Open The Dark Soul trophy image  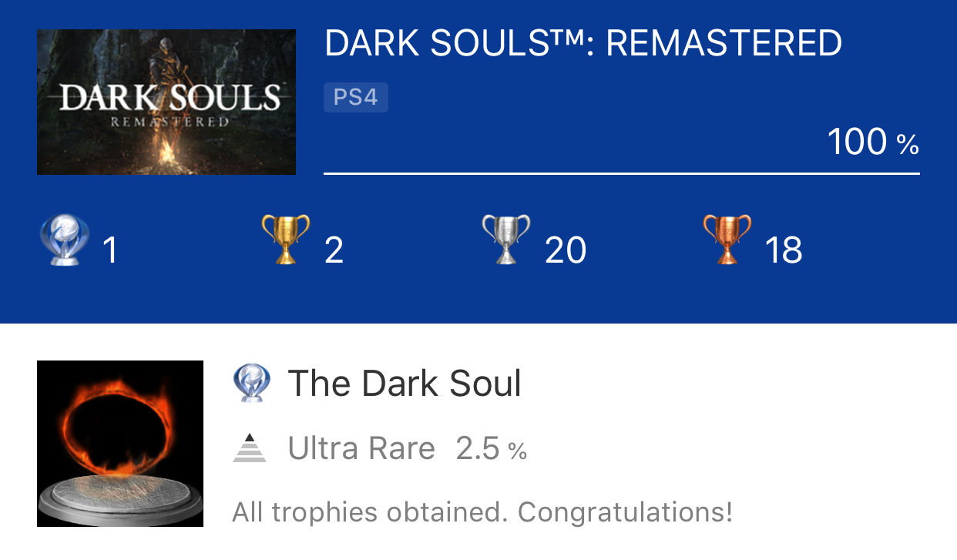pos(120,444)
